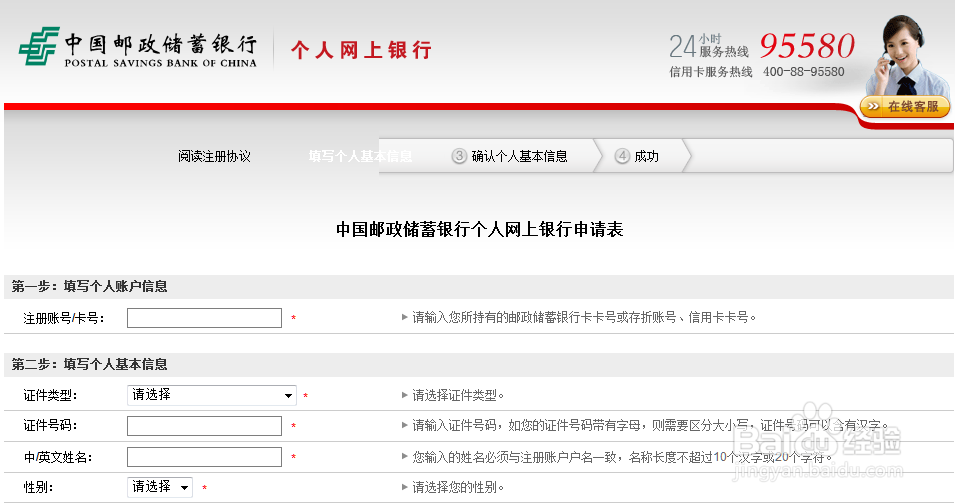Click the hint 请选择证件类型
Image resolution: width=955 pixels, height=504 pixels.
tap(458, 395)
